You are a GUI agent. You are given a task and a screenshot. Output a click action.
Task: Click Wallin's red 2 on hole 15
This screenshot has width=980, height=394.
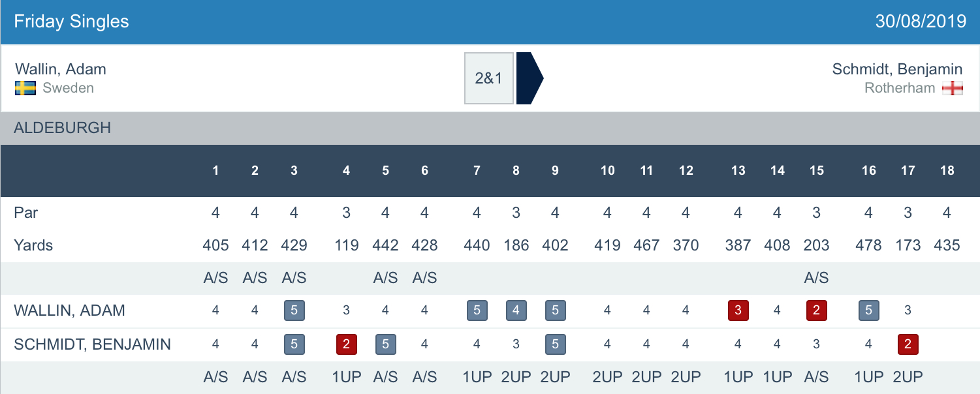817,311
